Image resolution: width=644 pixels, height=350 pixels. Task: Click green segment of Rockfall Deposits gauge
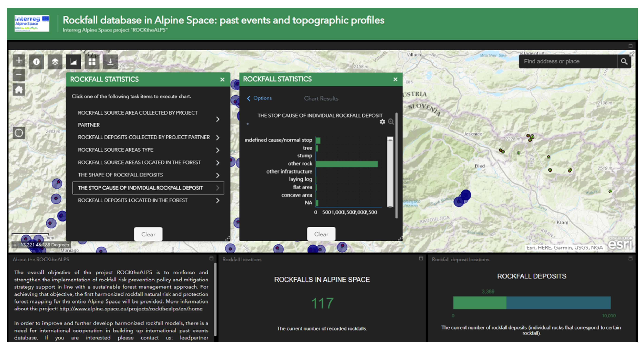(480, 303)
